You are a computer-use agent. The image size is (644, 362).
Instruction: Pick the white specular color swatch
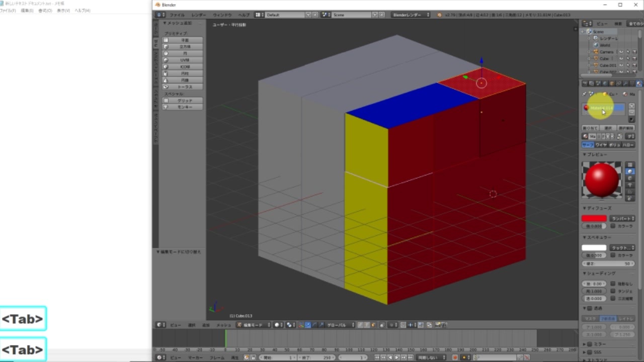(594, 248)
